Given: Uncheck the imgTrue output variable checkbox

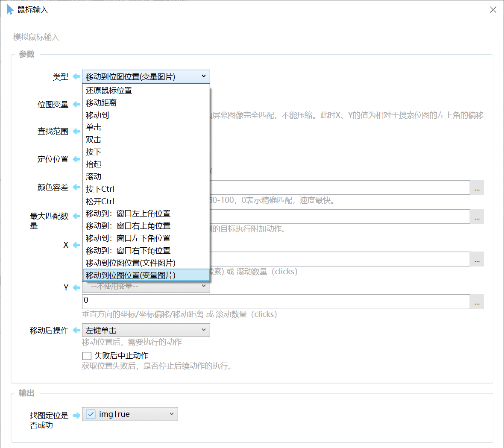Looking at the screenshot, I should click(x=91, y=414).
